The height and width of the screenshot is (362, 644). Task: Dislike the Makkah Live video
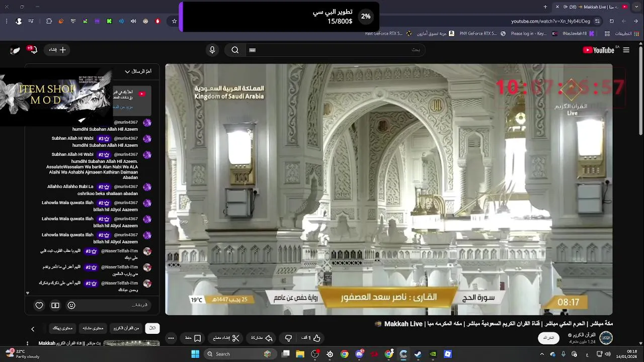[288, 338]
